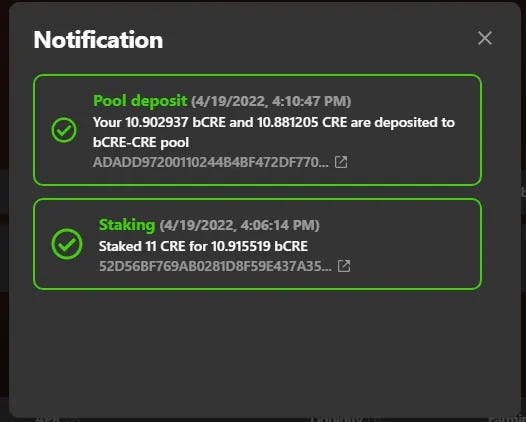This screenshot has width=526, height=422.
Task: Open the transaction hash starting with 52D56BF769
Action: 215,266
